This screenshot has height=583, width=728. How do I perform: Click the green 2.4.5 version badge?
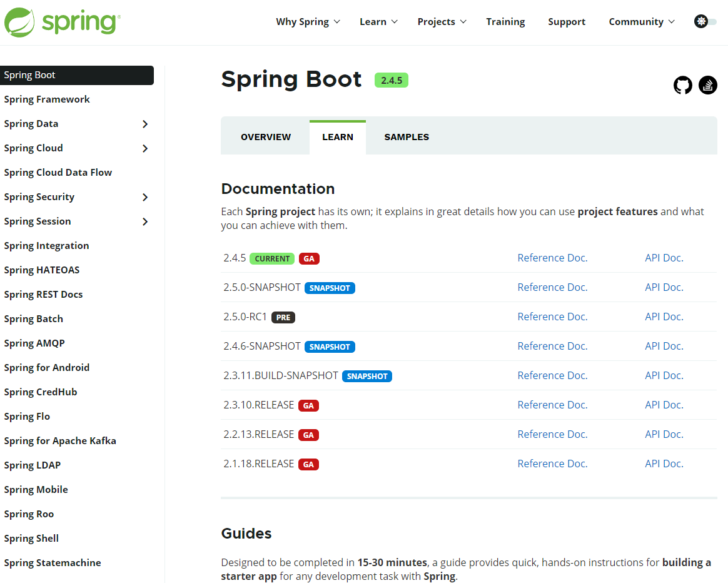point(392,80)
